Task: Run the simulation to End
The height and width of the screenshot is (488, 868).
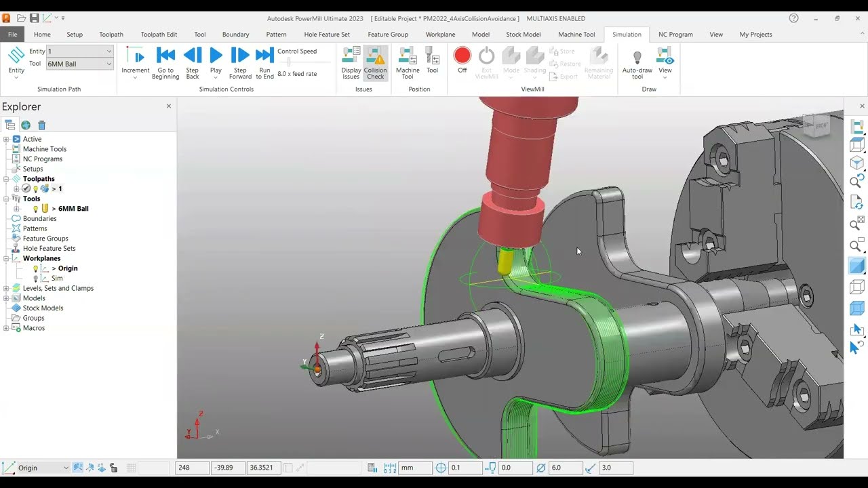Action: click(264, 63)
